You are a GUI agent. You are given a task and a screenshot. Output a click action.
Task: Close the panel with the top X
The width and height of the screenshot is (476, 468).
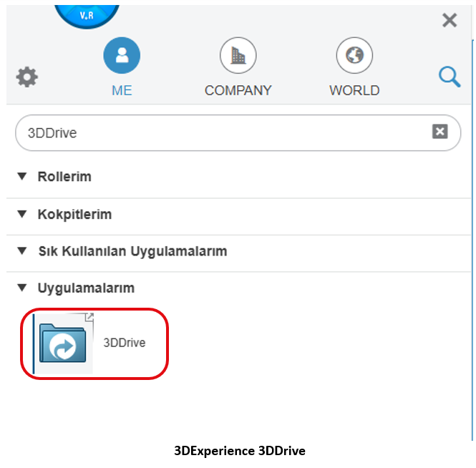click(450, 20)
